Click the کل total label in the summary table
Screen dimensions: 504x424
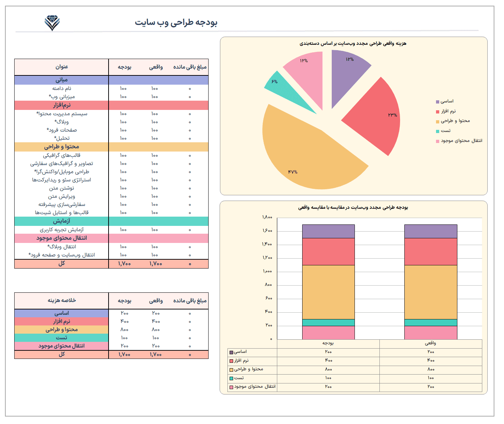pos(62,354)
